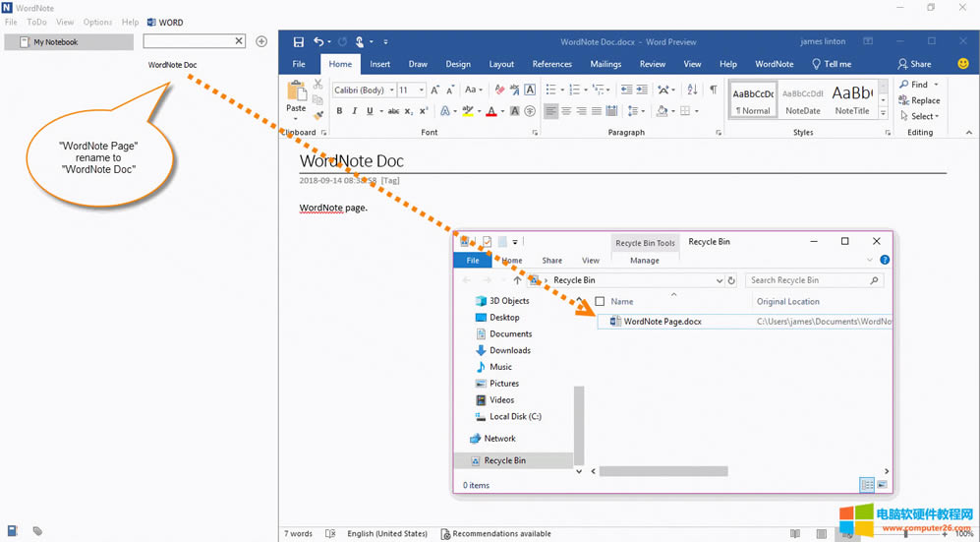Click the Share button in Word
Image resolution: width=980 pixels, height=542 pixels.
pos(914,64)
